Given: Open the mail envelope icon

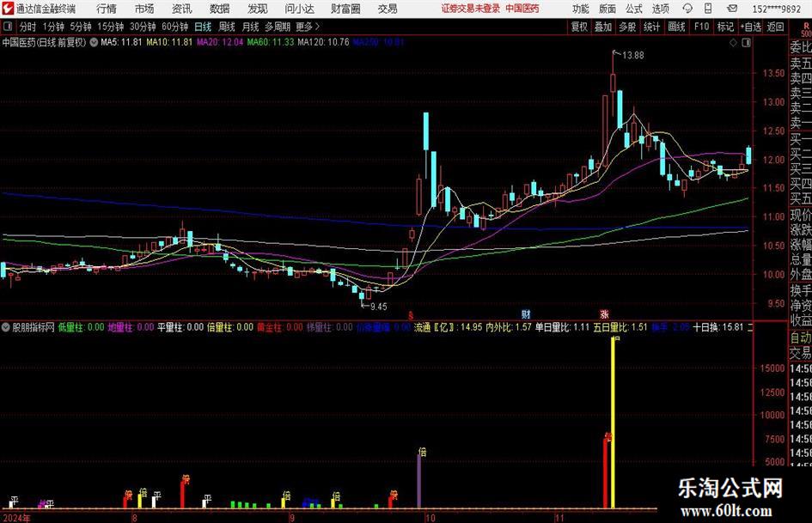Looking at the screenshot, I should click(732, 9).
